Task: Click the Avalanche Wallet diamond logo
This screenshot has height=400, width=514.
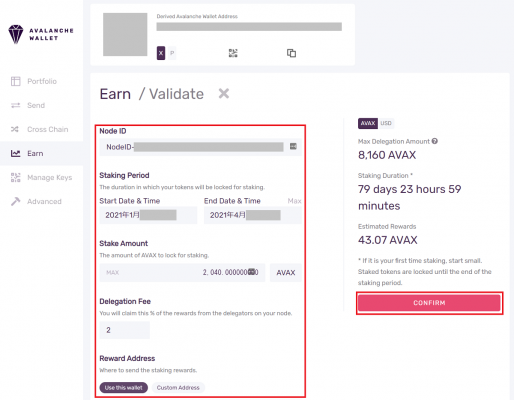Action: [x=16, y=34]
